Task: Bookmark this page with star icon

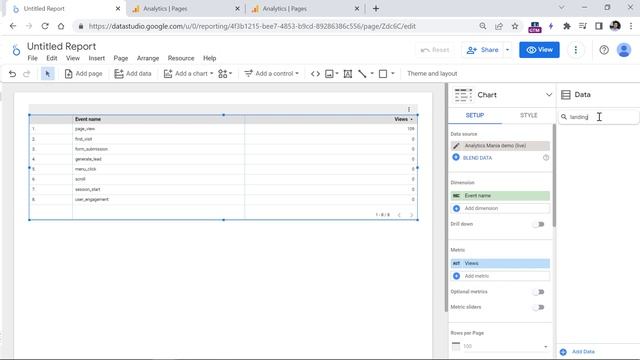Action: pos(515,26)
